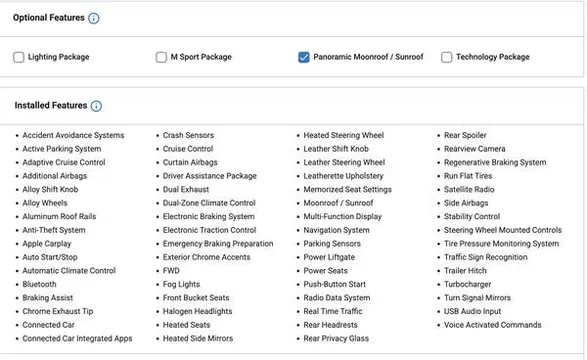The image size is (587, 360).
Task: Select 'Regenerative Braking System' text
Action: point(495,162)
